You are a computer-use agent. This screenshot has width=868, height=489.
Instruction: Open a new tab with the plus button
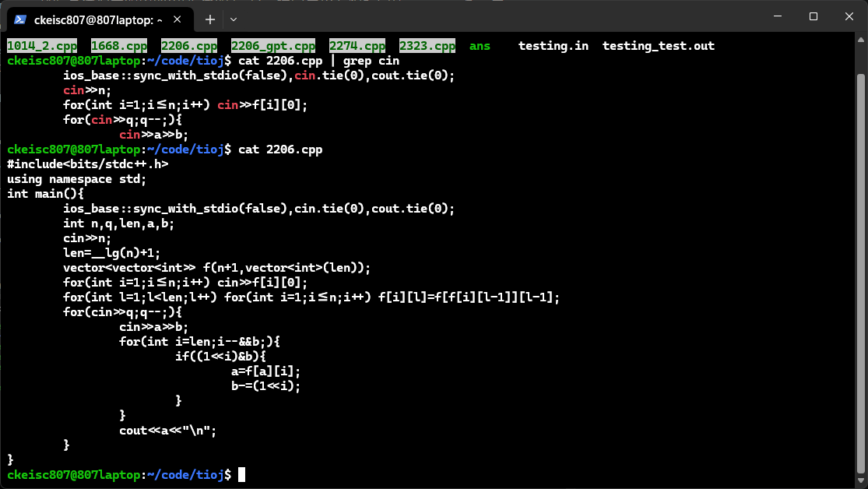(209, 19)
